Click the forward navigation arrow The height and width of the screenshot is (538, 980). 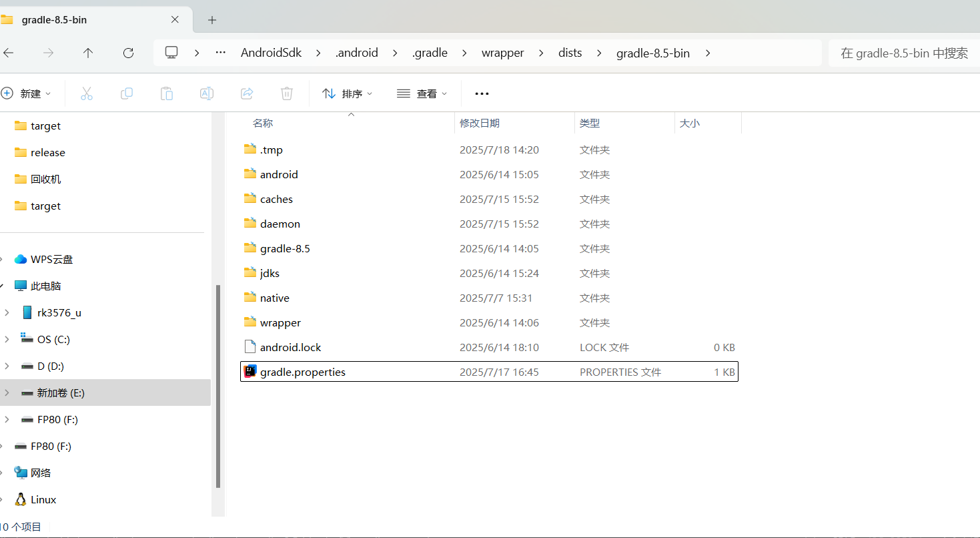coord(48,53)
